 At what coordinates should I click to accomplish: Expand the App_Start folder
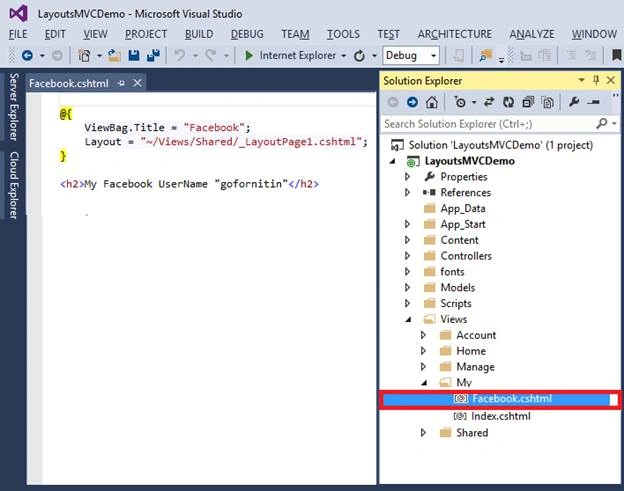[x=407, y=224]
